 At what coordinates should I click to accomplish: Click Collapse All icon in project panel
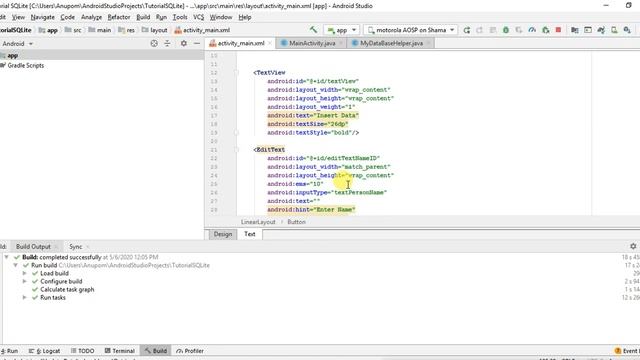point(167,43)
